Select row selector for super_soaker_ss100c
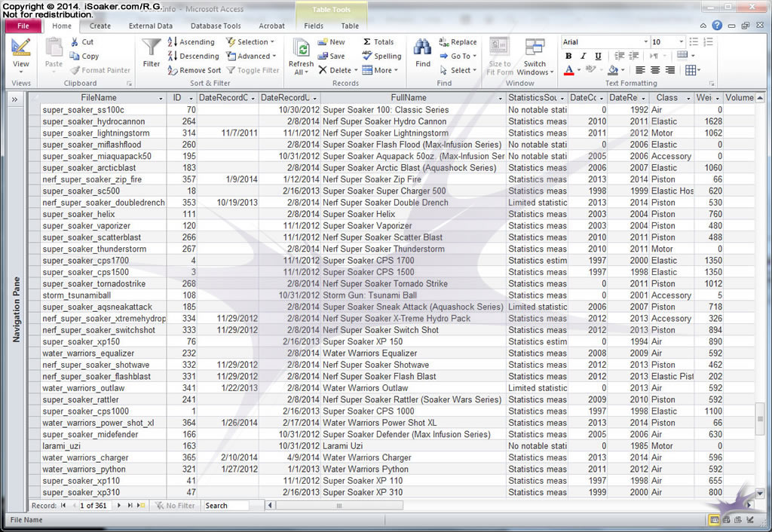 [34, 110]
